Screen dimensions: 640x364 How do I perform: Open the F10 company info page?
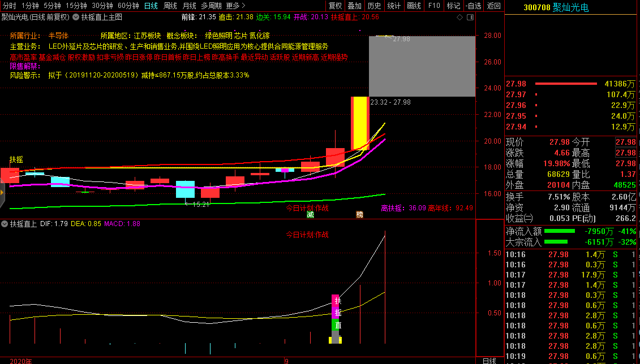coord(434,6)
